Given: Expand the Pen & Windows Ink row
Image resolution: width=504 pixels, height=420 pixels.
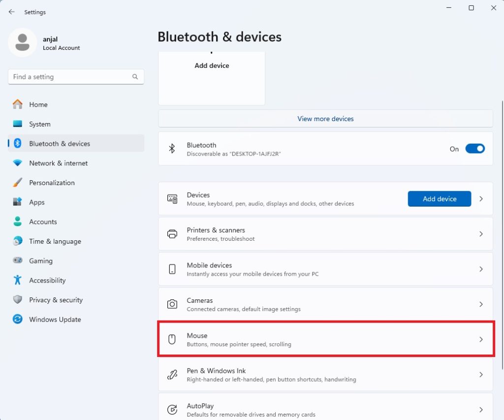Looking at the screenshot, I should [x=325, y=374].
